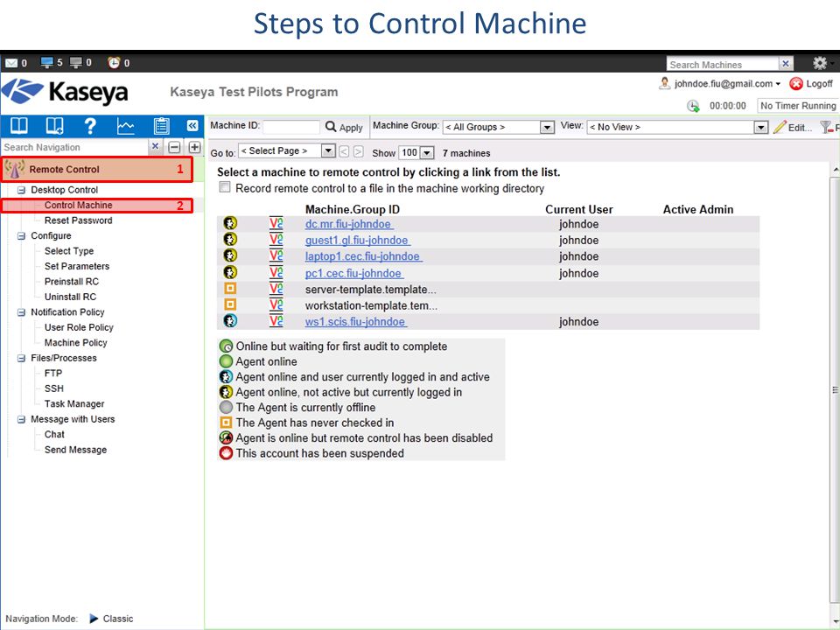Click the VNC icon for guest1.gl.fiu-johndoe
The image size is (840, 630).
pos(276,240)
